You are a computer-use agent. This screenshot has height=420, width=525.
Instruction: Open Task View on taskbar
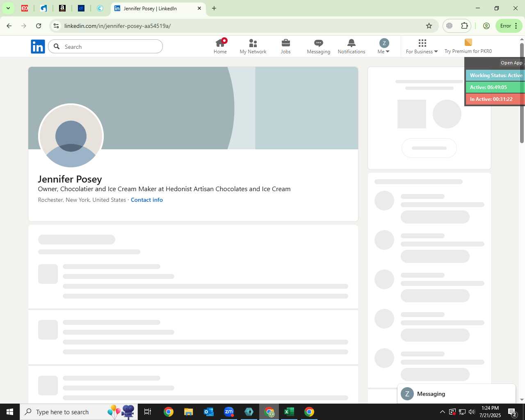pos(148,412)
